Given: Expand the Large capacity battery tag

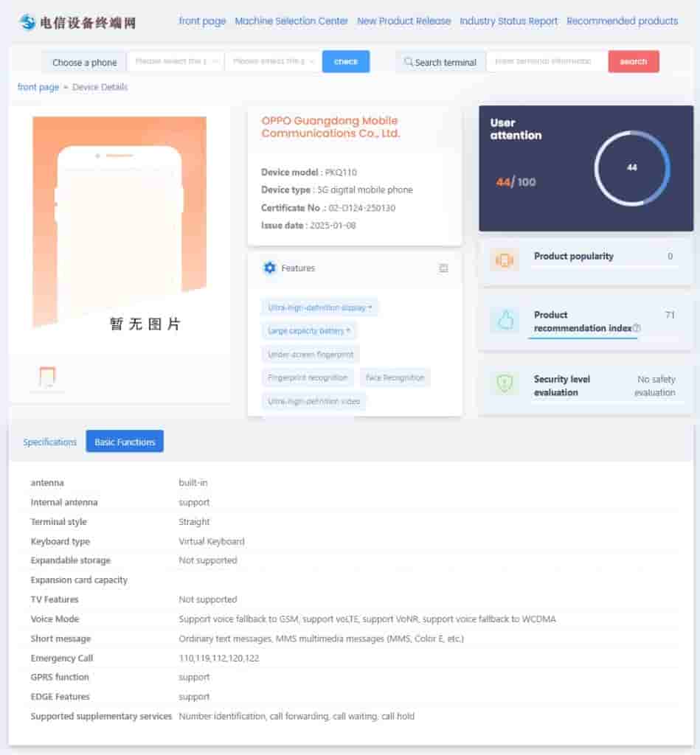Looking at the screenshot, I should click(x=309, y=331).
